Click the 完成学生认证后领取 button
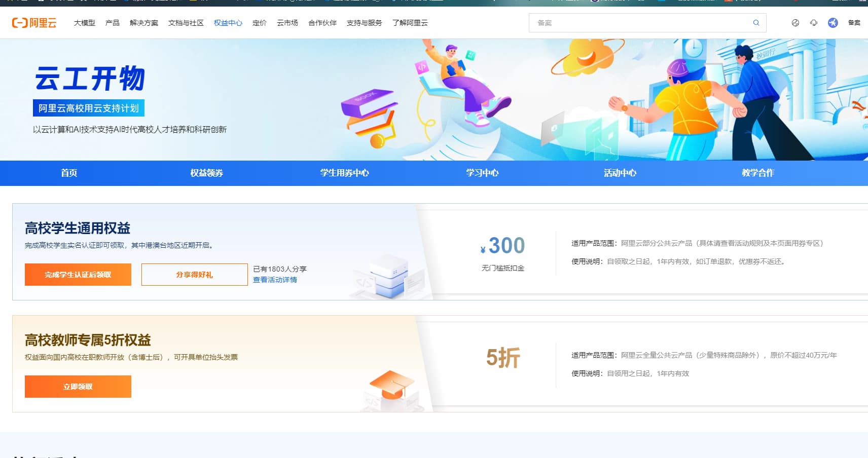 point(78,275)
